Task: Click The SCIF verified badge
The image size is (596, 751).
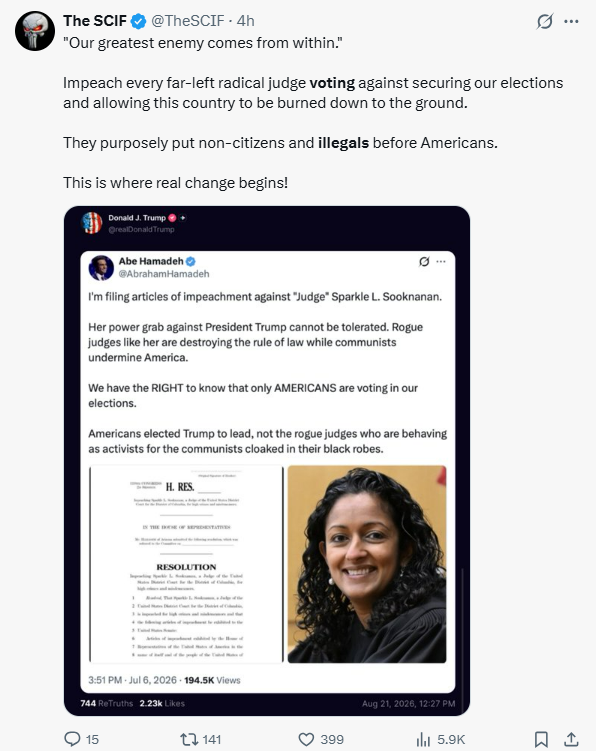Action: pos(139,21)
